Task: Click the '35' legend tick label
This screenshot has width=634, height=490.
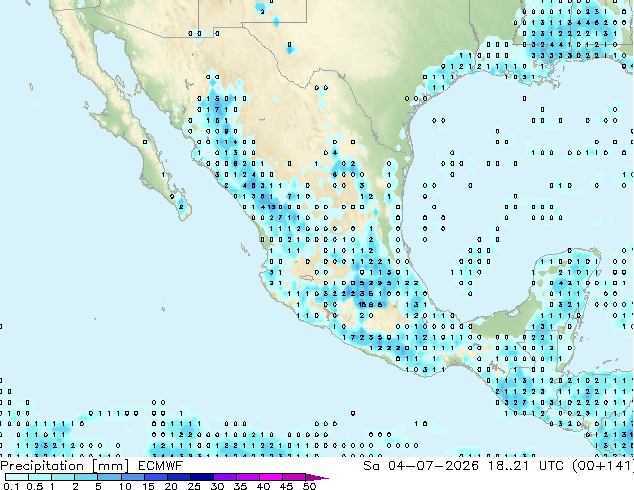Action: [240, 486]
